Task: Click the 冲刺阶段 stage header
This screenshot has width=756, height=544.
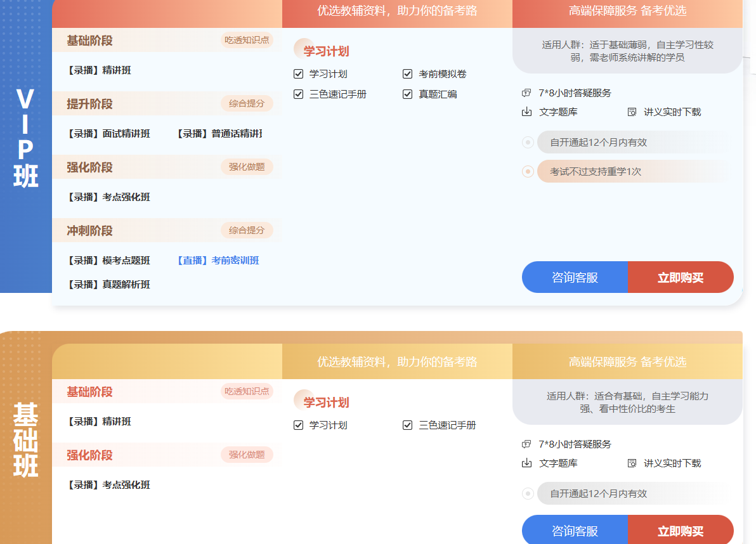Action: pos(89,231)
